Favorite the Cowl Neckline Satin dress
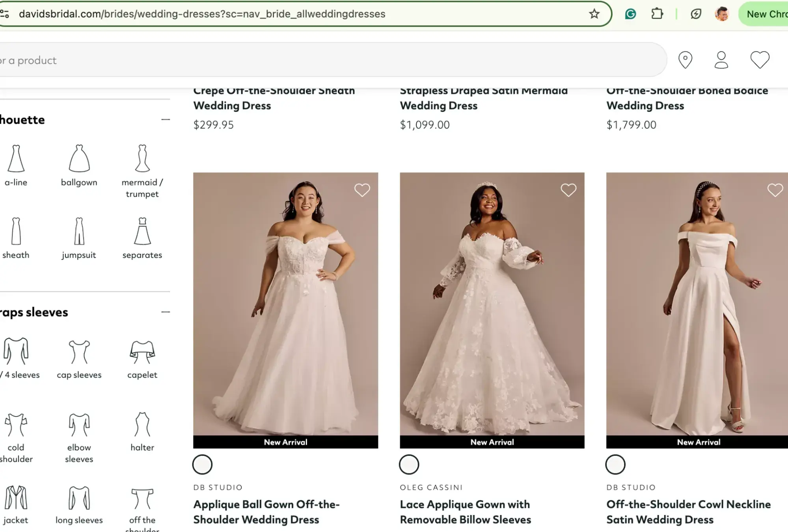 [775, 190]
